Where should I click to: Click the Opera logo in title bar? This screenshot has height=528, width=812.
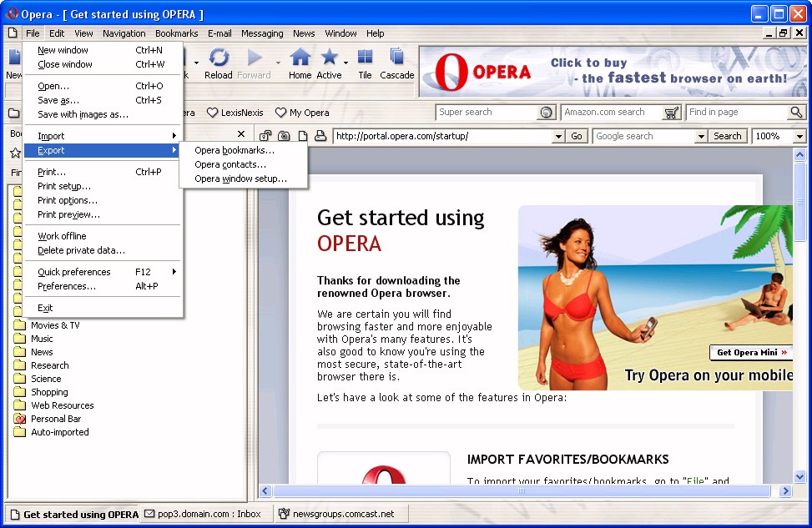pos(12,14)
